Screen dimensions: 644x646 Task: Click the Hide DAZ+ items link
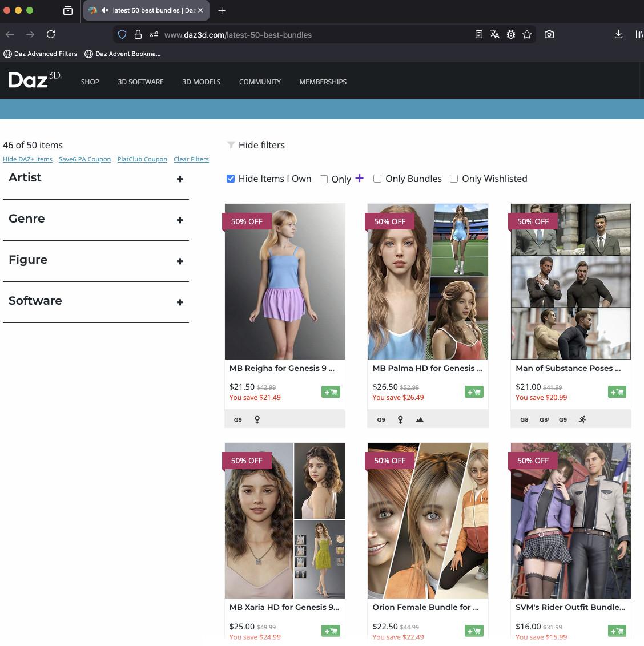pos(27,159)
